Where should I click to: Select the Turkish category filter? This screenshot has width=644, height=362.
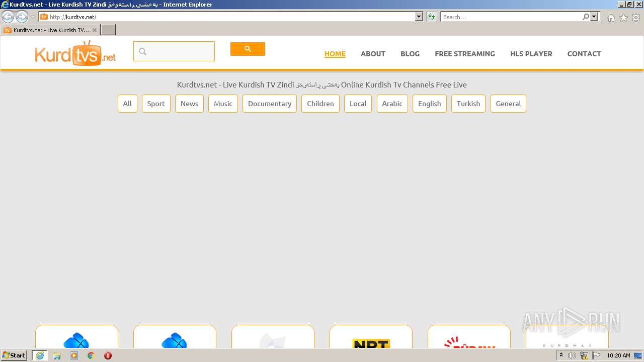click(x=468, y=104)
